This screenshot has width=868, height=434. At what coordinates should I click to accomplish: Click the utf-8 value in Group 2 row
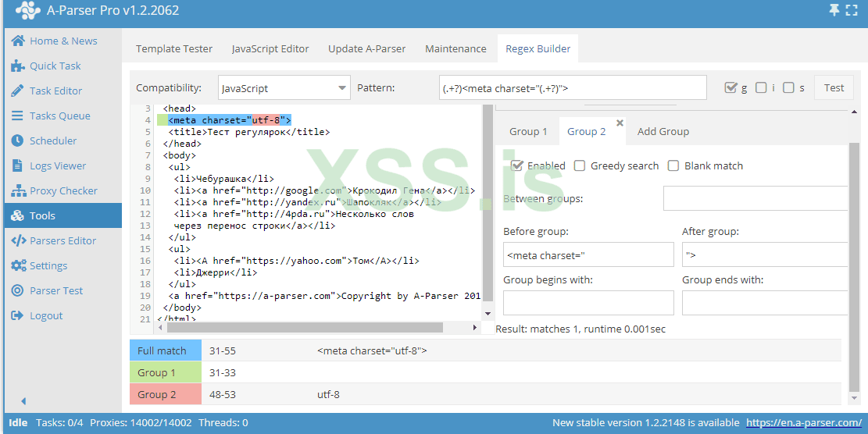328,394
